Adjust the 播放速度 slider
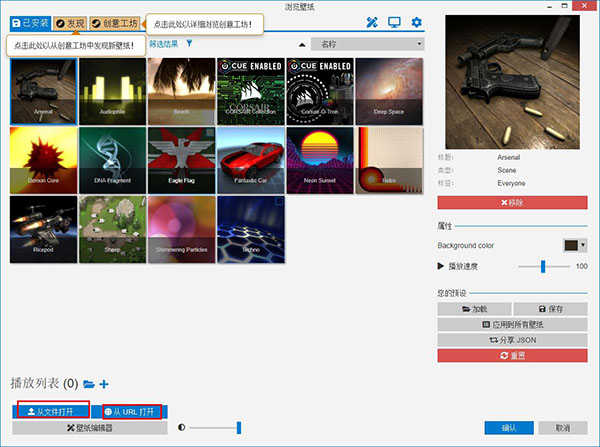This screenshot has width=600, height=447. 543,266
